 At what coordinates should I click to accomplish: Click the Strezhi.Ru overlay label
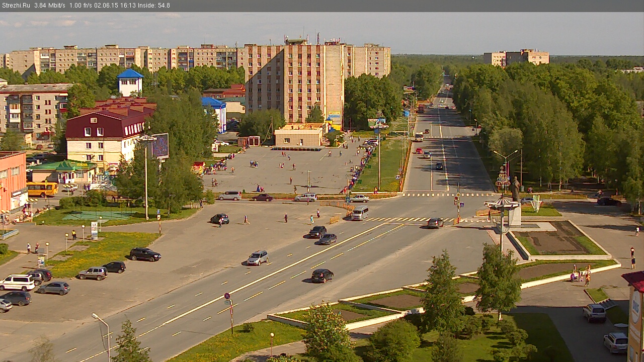pyautogui.click(x=16, y=6)
